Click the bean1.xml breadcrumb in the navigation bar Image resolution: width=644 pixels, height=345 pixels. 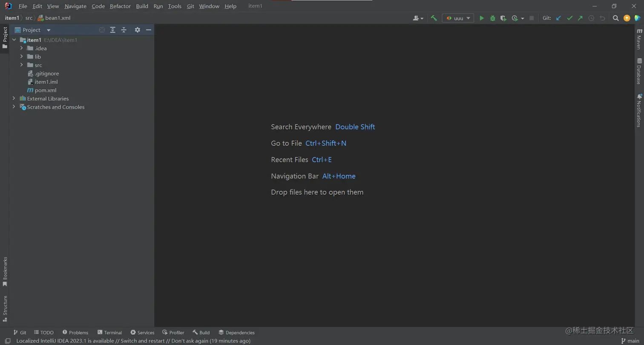pos(54,18)
